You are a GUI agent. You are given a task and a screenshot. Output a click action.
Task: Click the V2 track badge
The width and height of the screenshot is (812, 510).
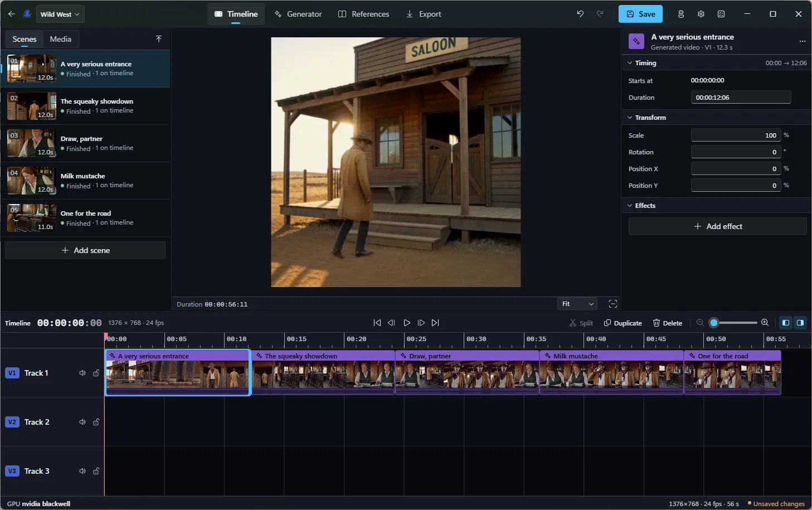(x=12, y=422)
